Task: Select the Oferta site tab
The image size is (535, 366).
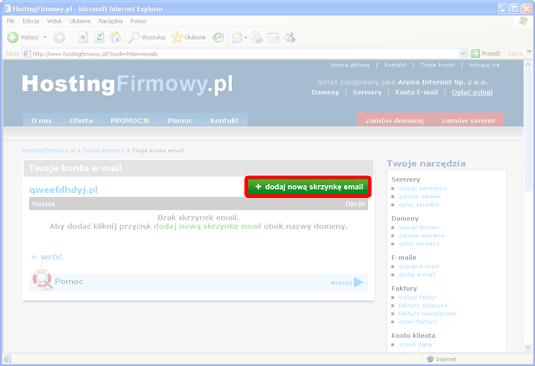Action: [81, 120]
